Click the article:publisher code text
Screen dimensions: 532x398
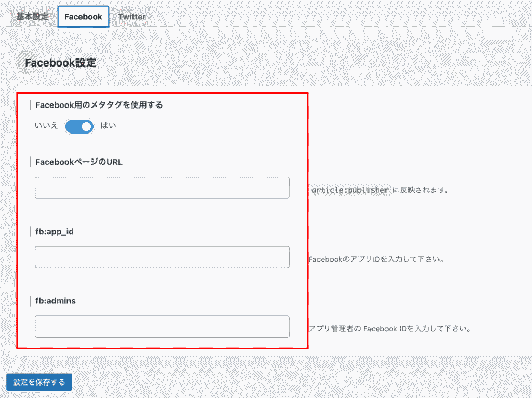click(x=350, y=190)
